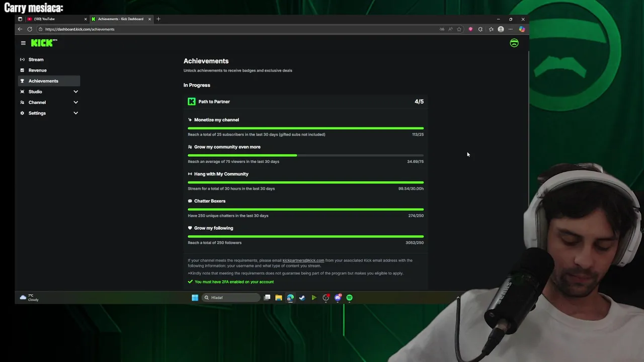This screenshot has height=362, width=644.
Task: Open the pink shield extension icon
Action: click(x=470, y=29)
